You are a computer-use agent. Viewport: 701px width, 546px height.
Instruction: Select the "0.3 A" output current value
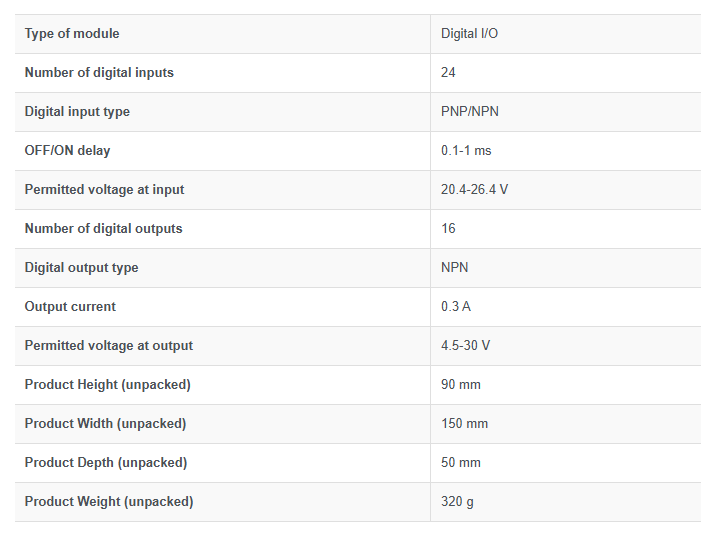(x=455, y=307)
